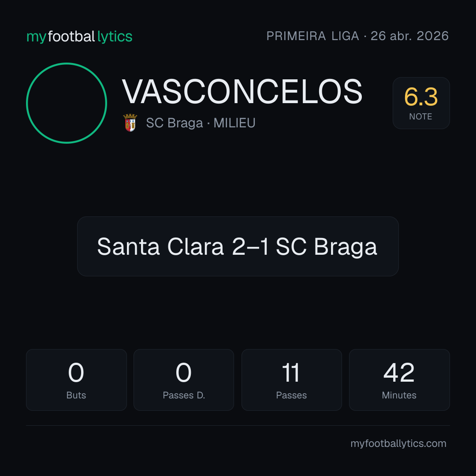This screenshot has height=476, width=476.
Task: Click the PRIMEIRA LIGA competition label
Action: 312,36
